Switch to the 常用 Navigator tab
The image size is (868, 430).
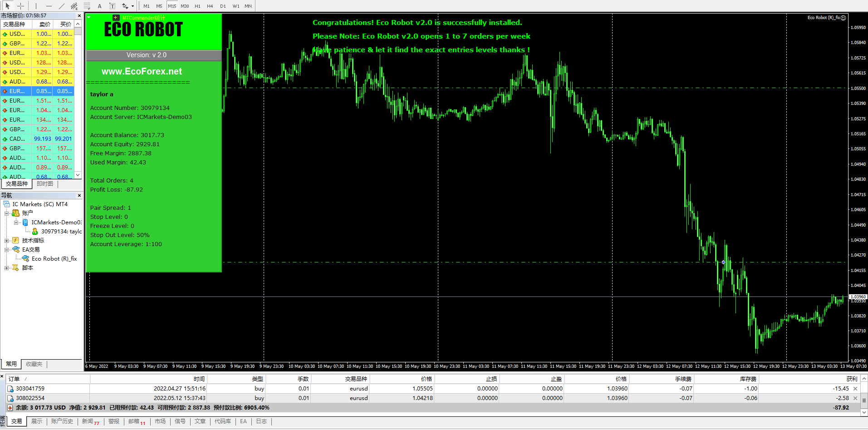11,364
